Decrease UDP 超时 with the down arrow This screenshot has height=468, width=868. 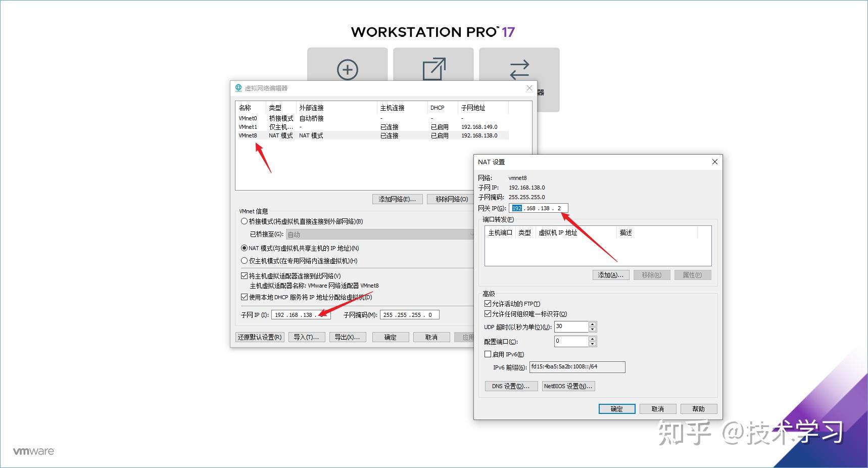click(x=593, y=330)
